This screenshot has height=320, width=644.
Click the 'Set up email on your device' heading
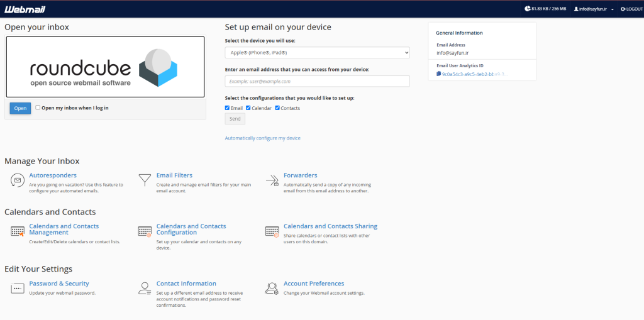pyautogui.click(x=278, y=27)
